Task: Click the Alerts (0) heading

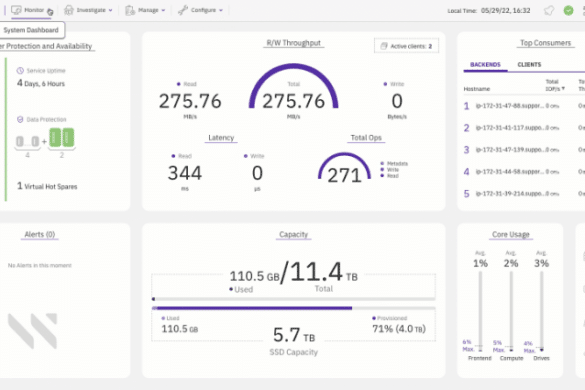Action: pos(40,234)
